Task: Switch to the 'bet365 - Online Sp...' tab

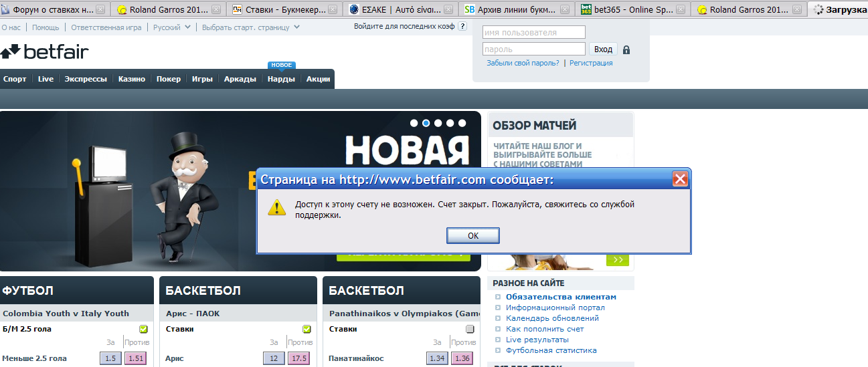Action: (634, 10)
